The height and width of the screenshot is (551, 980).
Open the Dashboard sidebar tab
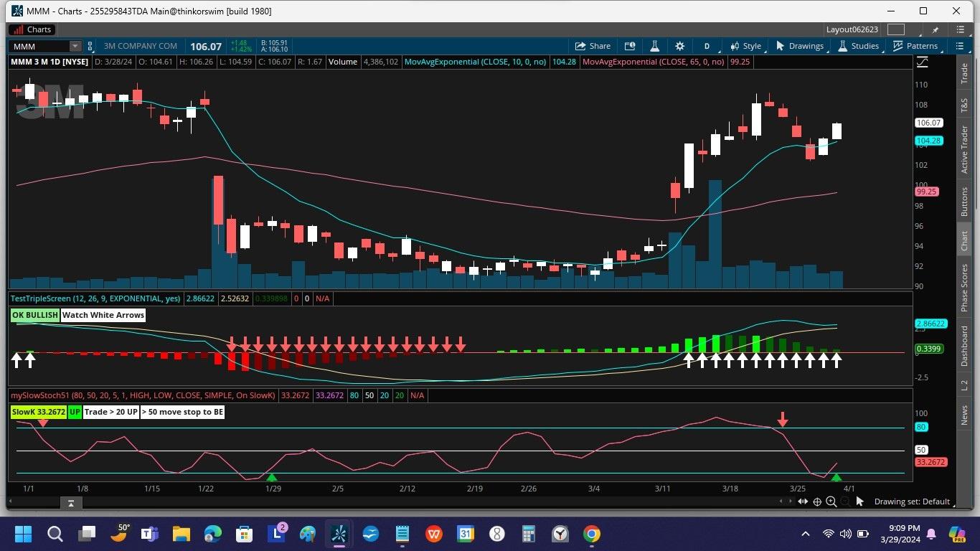coord(964,346)
